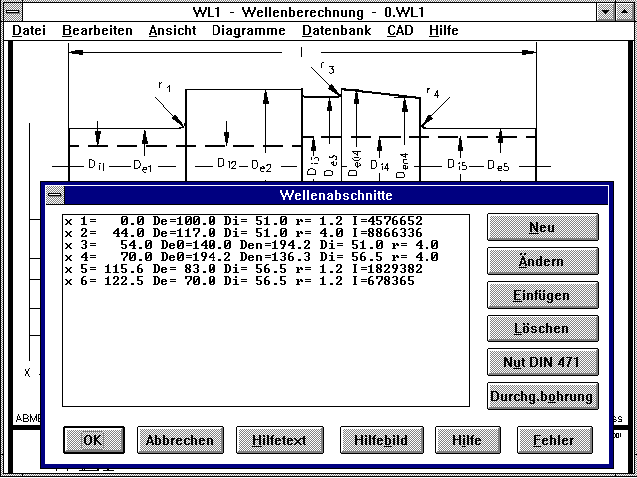
Task: Click the Neu button
Action: [x=542, y=227]
